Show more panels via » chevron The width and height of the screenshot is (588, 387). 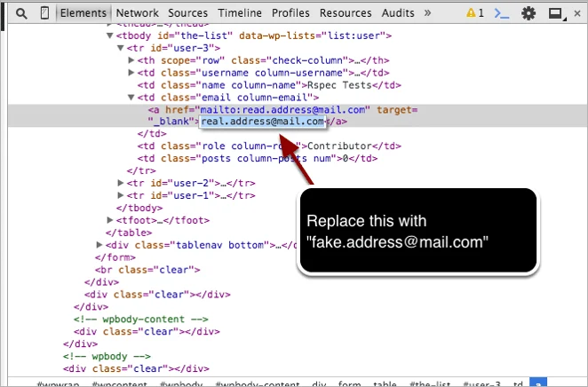(427, 13)
